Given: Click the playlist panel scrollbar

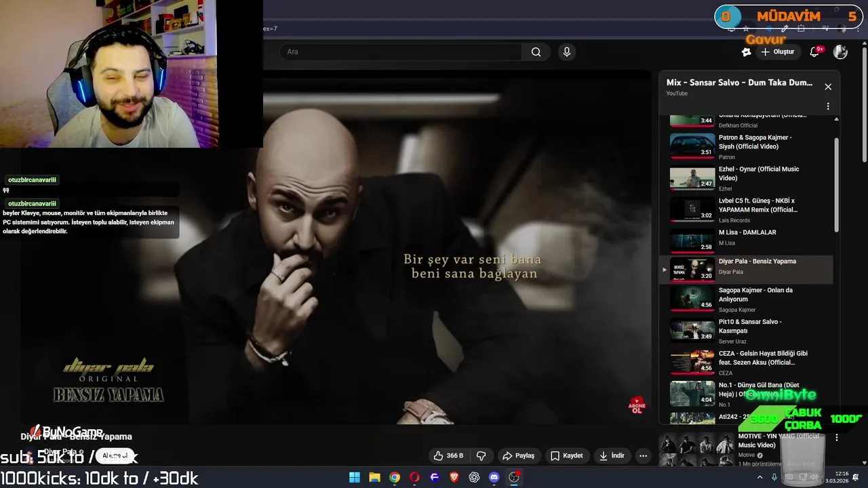Looking at the screenshot, I should [x=836, y=185].
